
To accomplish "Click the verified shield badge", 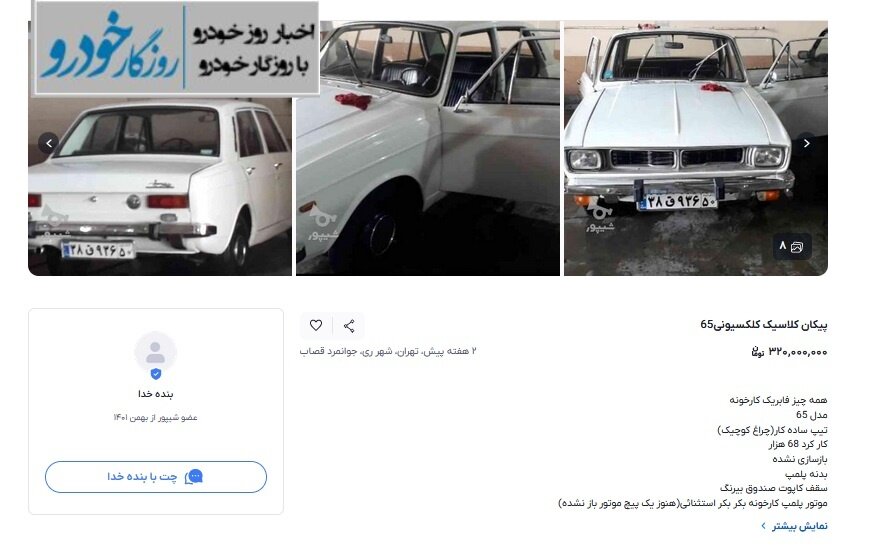I will click(x=156, y=374).
